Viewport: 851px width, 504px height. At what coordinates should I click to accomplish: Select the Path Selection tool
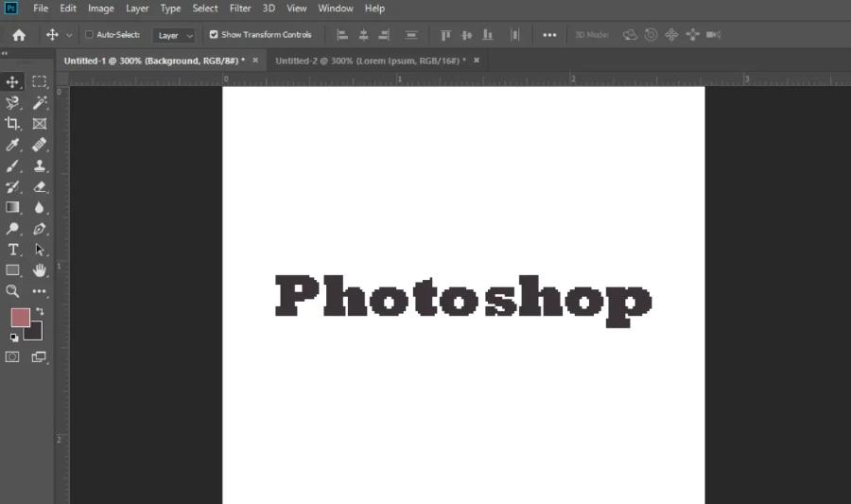pyautogui.click(x=39, y=250)
